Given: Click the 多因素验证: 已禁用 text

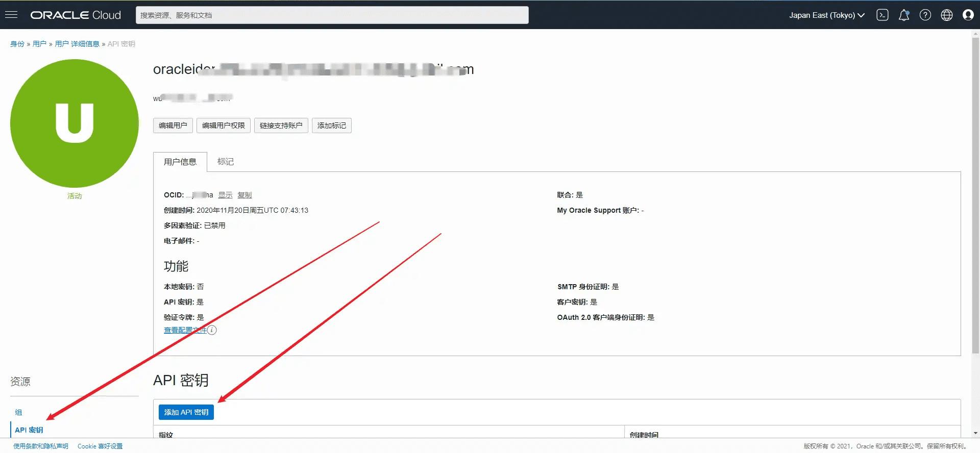Looking at the screenshot, I should 194,225.
